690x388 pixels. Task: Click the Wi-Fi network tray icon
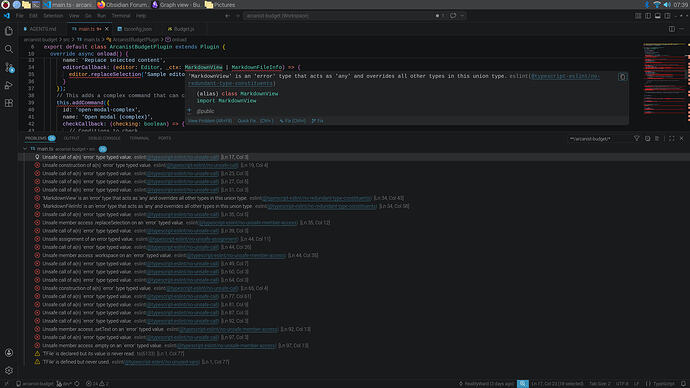[657, 5]
